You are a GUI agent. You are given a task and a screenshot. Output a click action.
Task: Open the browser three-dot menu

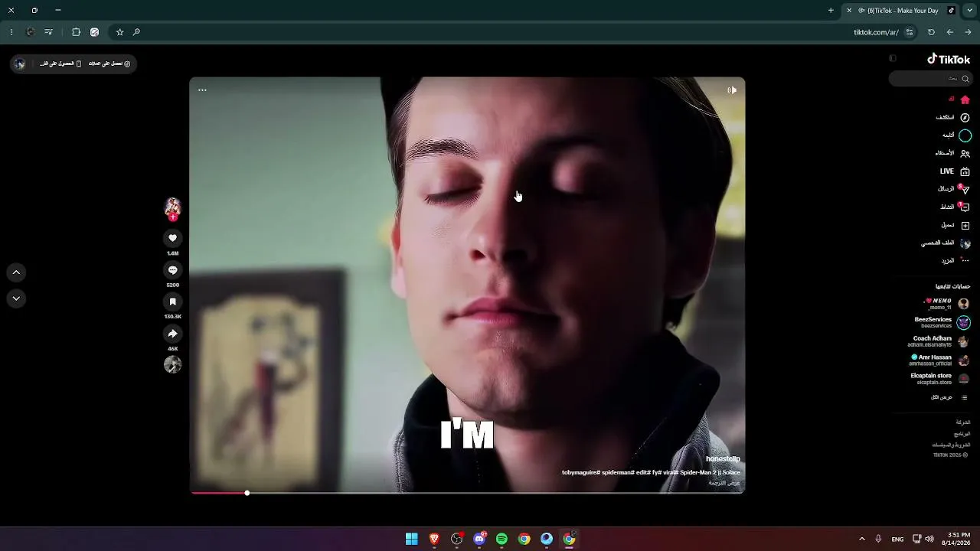pyautogui.click(x=11, y=32)
